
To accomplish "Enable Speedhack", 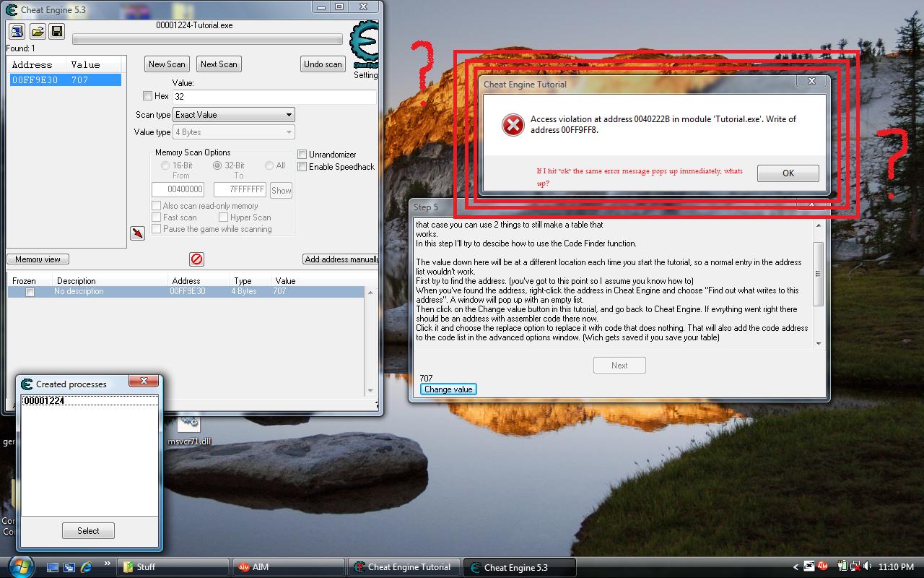I will pyautogui.click(x=302, y=167).
